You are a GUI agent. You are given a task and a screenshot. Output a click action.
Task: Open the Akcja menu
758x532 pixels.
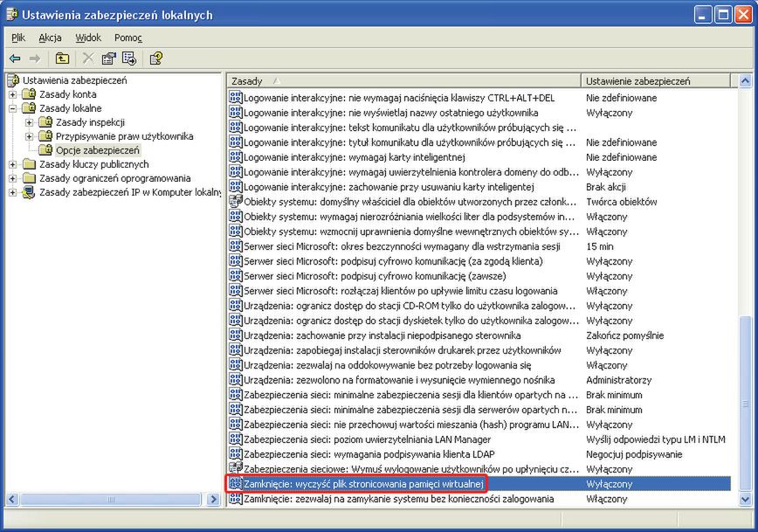(51, 38)
